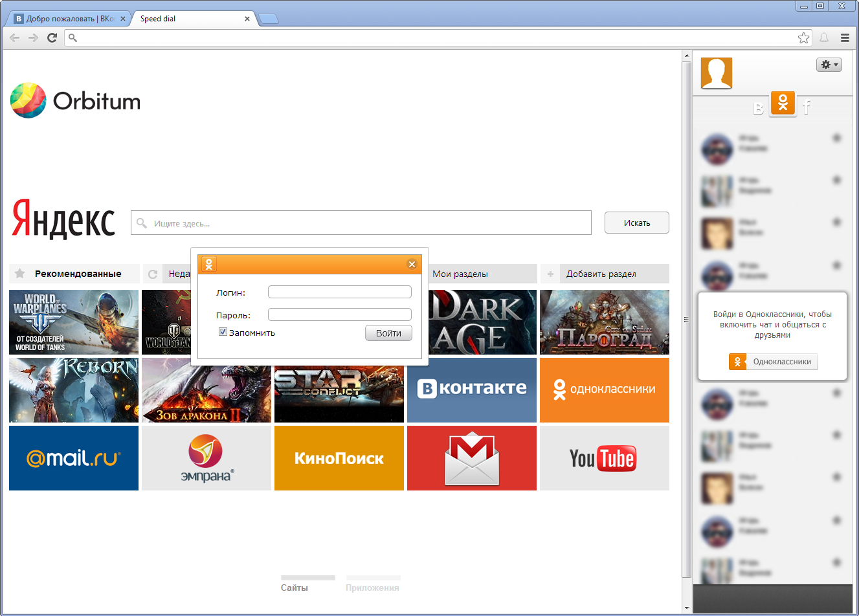Bookmark this page with the star icon
859x616 pixels.
[803, 38]
